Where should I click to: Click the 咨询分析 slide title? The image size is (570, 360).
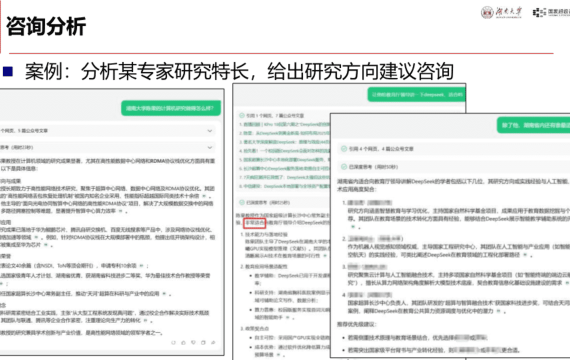(46, 26)
